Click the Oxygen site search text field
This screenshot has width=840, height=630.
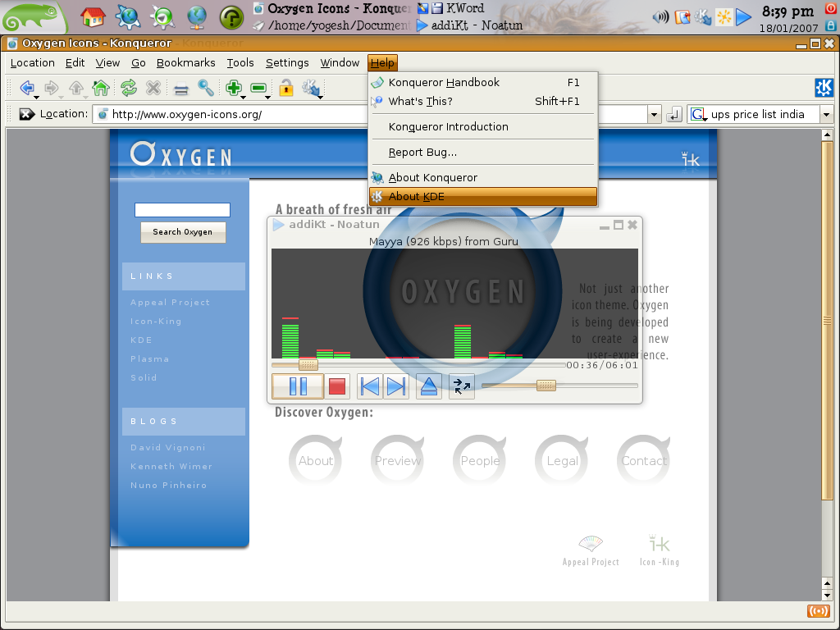coord(182,210)
